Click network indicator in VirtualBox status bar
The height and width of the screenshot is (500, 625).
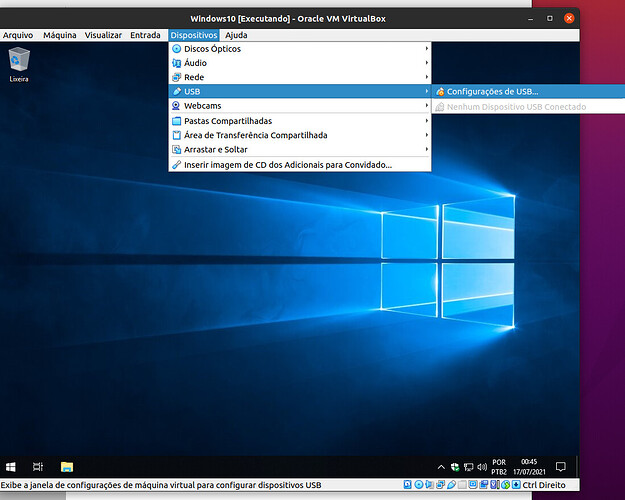tap(440, 485)
